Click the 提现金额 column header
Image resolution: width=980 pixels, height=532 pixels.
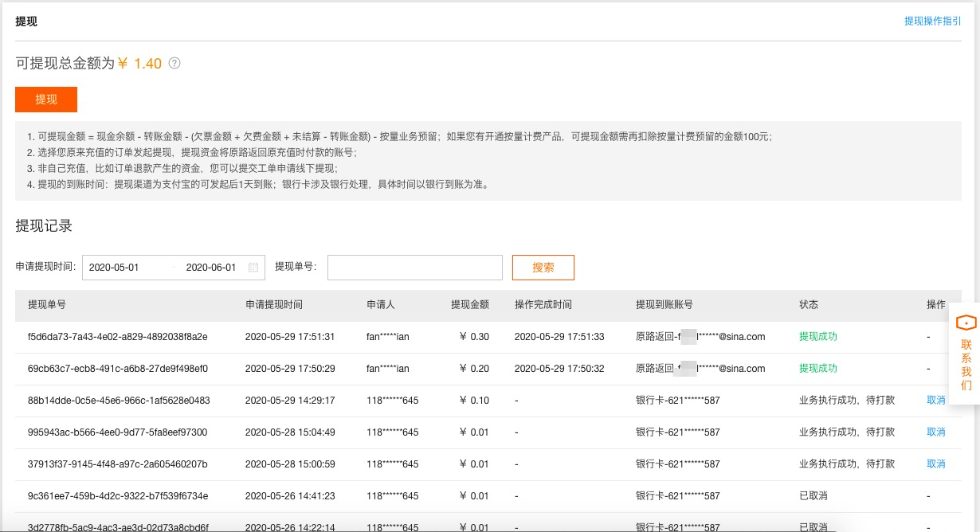(x=470, y=305)
